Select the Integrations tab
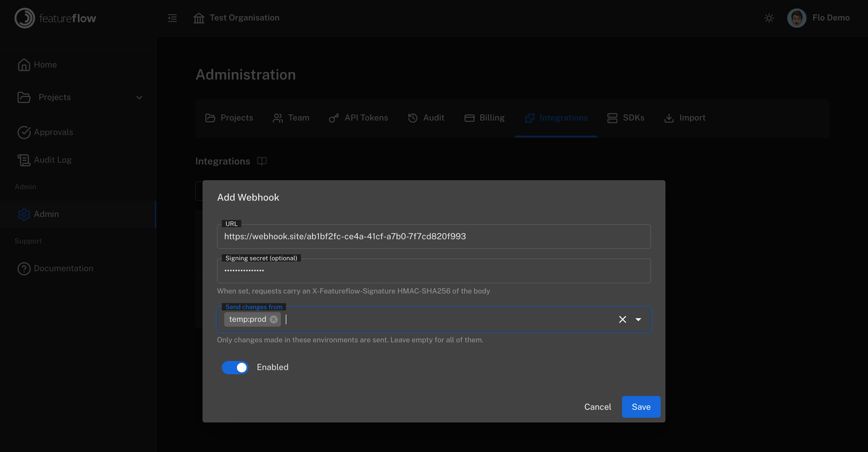The width and height of the screenshot is (868, 452). [x=556, y=118]
